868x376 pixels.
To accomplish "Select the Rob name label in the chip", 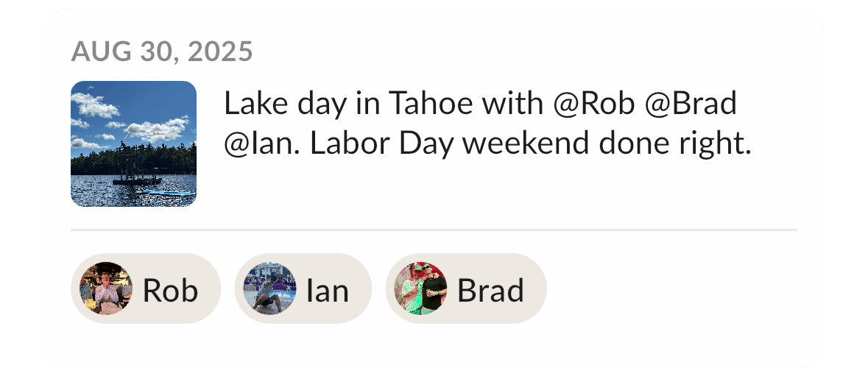I will pos(170,291).
